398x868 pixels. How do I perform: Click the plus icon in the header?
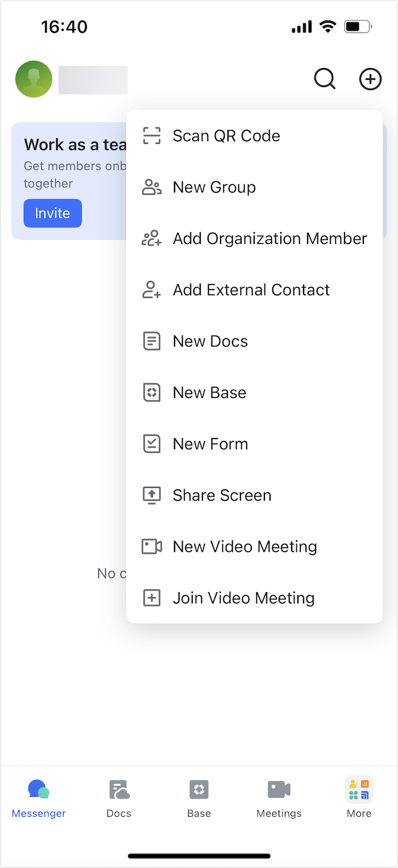pyautogui.click(x=370, y=79)
